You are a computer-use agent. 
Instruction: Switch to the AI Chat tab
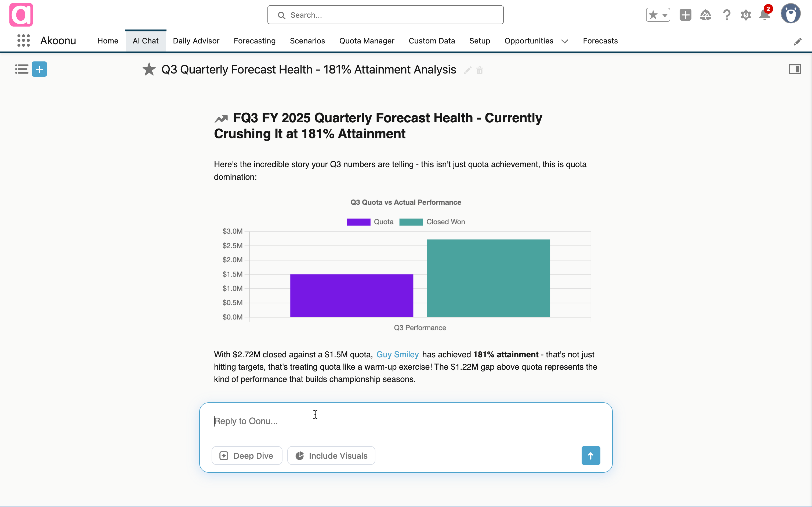pos(145,41)
